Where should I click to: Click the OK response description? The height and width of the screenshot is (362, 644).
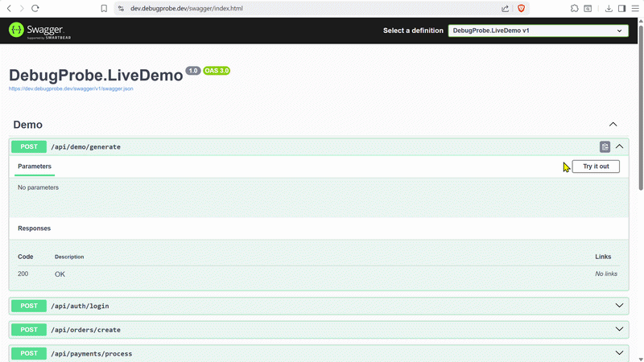tap(60, 274)
